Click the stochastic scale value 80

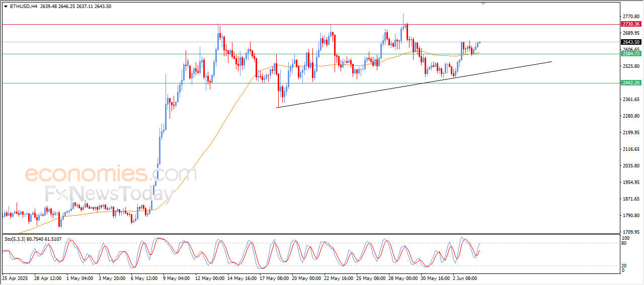[x=625, y=243]
